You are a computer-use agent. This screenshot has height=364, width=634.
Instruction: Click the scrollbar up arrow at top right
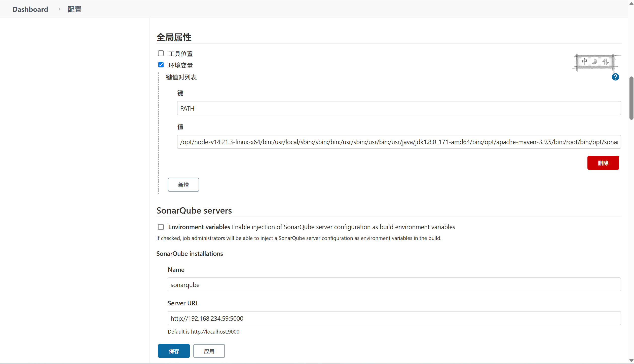click(631, 4)
